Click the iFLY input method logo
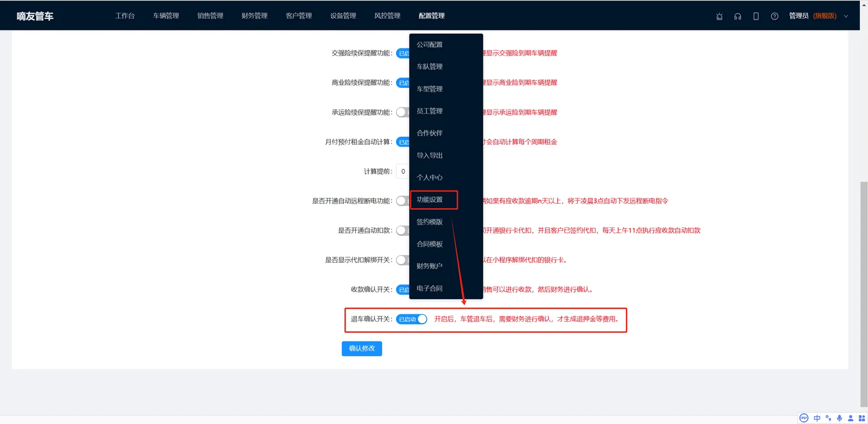Viewport: 868px width, 424px height. pos(804,418)
